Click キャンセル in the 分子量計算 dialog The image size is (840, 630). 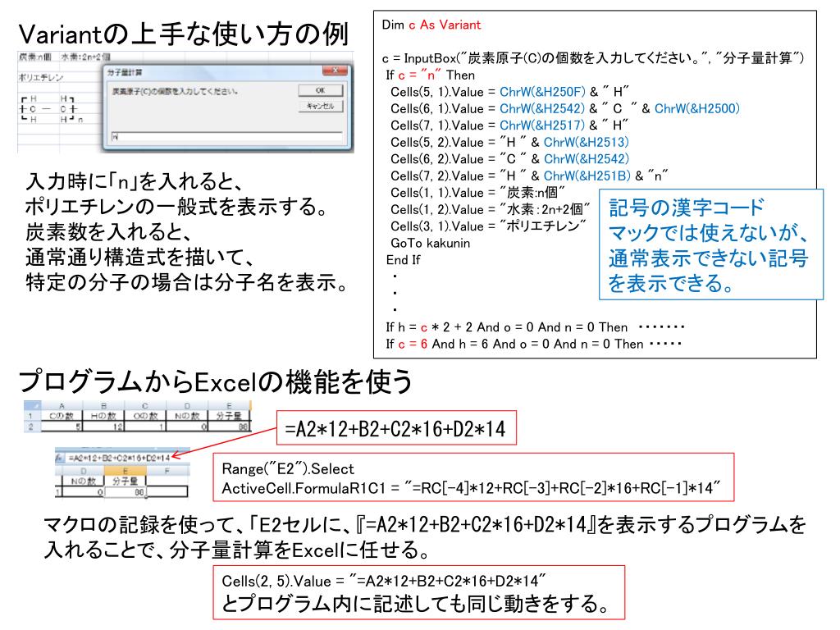321,106
